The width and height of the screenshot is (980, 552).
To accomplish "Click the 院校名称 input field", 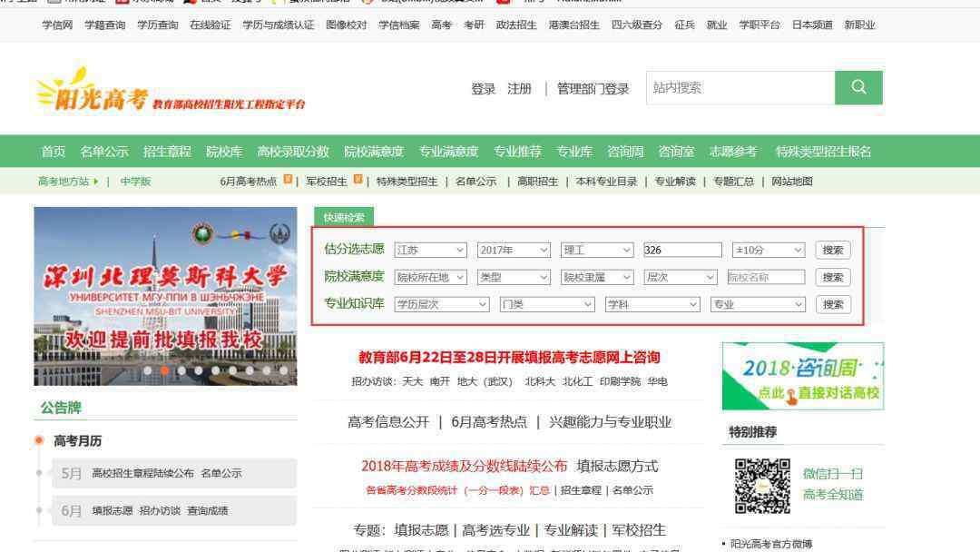I will pos(766,277).
